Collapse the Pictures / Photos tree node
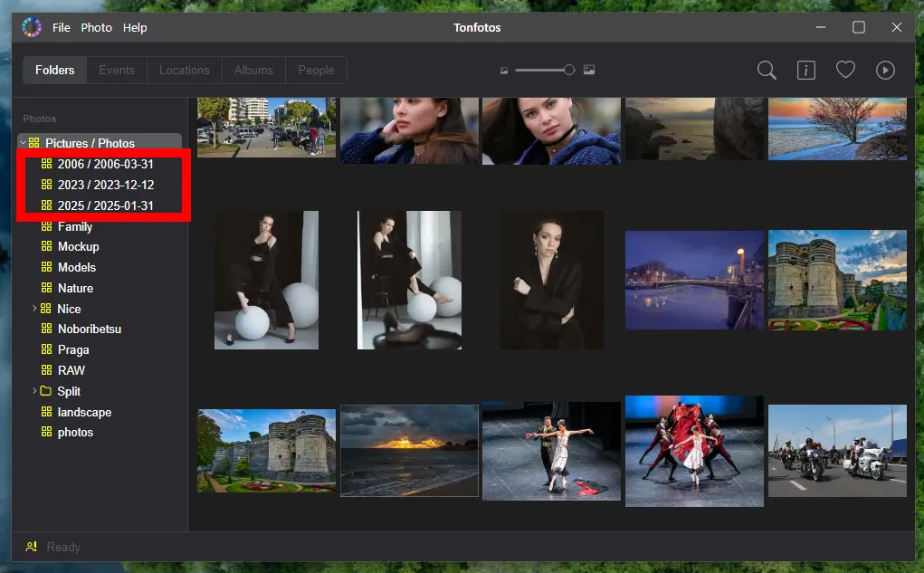Image resolution: width=924 pixels, height=573 pixels. tap(23, 142)
